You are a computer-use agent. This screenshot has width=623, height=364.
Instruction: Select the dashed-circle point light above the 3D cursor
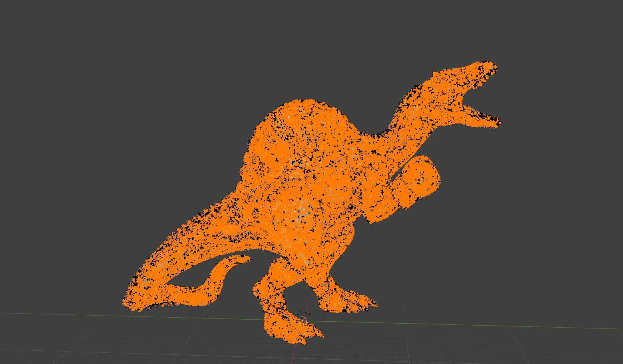tap(302, 314)
